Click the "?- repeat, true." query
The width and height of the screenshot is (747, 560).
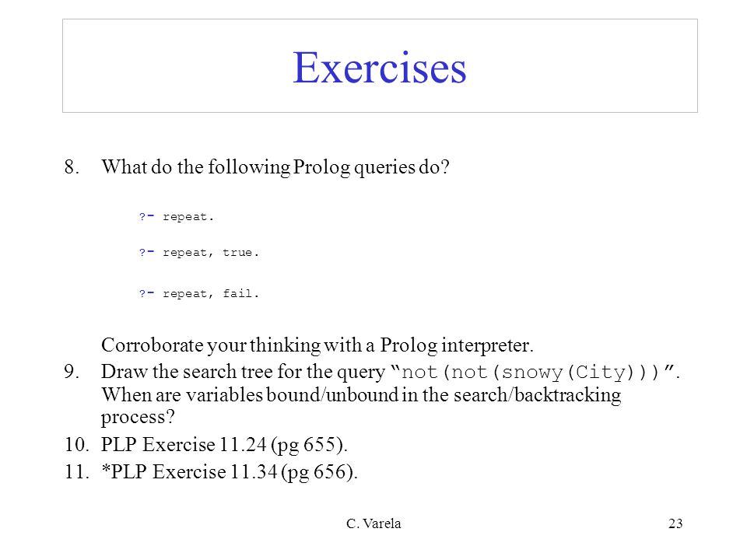[x=199, y=253]
